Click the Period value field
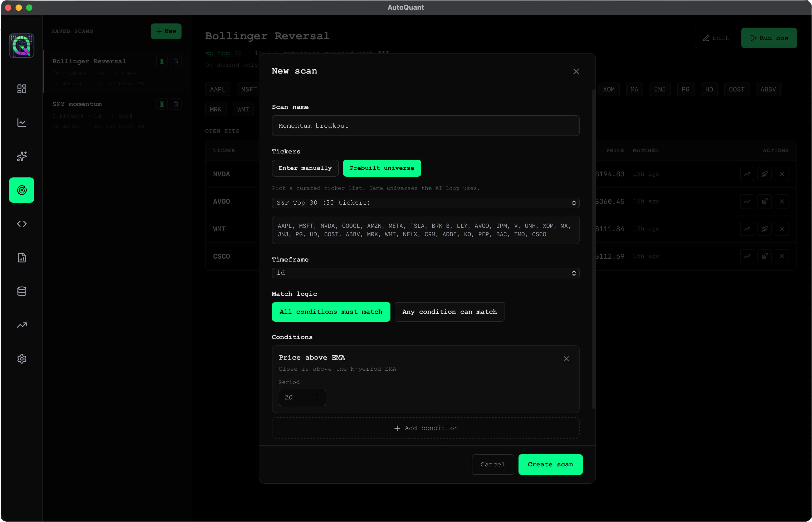The image size is (812, 522). [302, 397]
